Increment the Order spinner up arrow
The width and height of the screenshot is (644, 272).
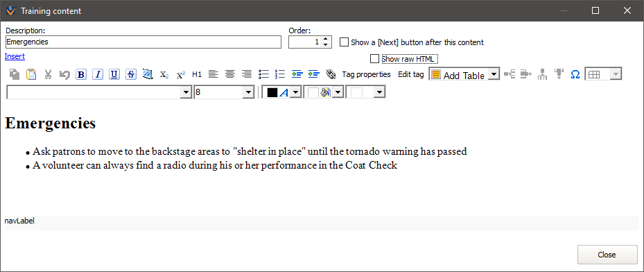click(x=326, y=39)
